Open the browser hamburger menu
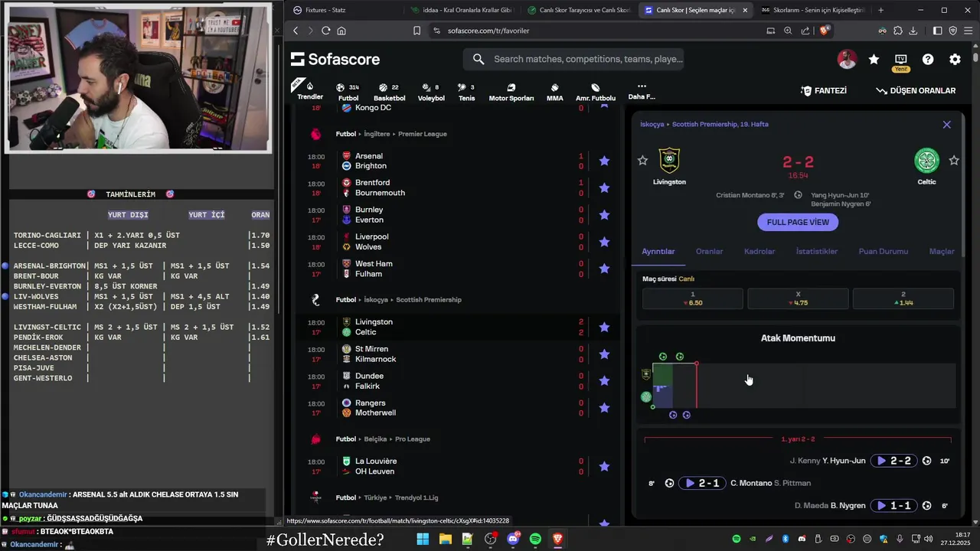This screenshot has width=980, height=551. pyautogui.click(x=969, y=31)
